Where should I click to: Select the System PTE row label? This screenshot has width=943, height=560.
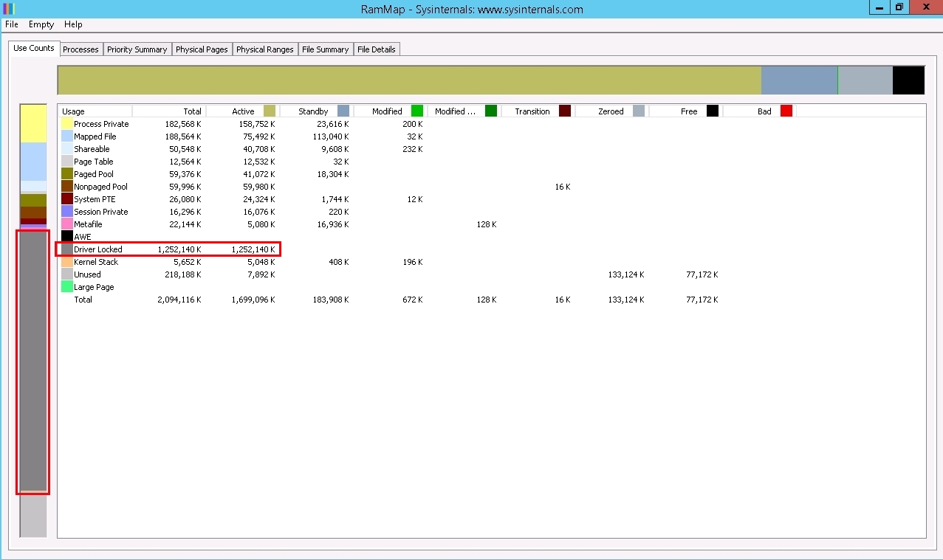coord(95,199)
